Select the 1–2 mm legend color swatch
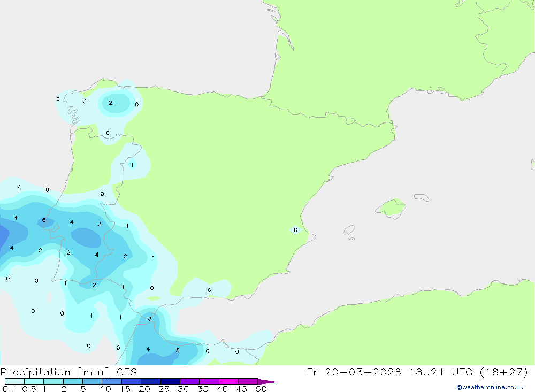The width and height of the screenshot is (535, 392). click(53, 381)
